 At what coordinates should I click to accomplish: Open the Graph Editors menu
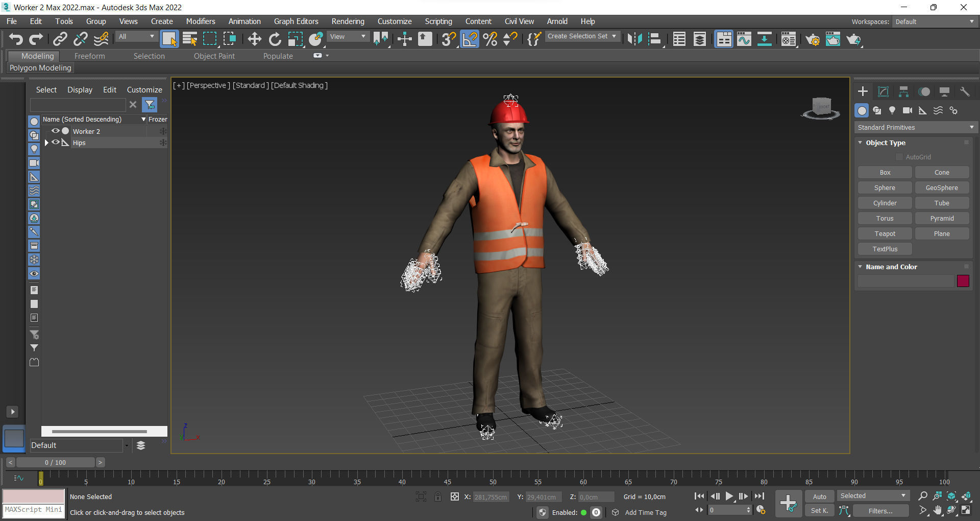coord(296,21)
